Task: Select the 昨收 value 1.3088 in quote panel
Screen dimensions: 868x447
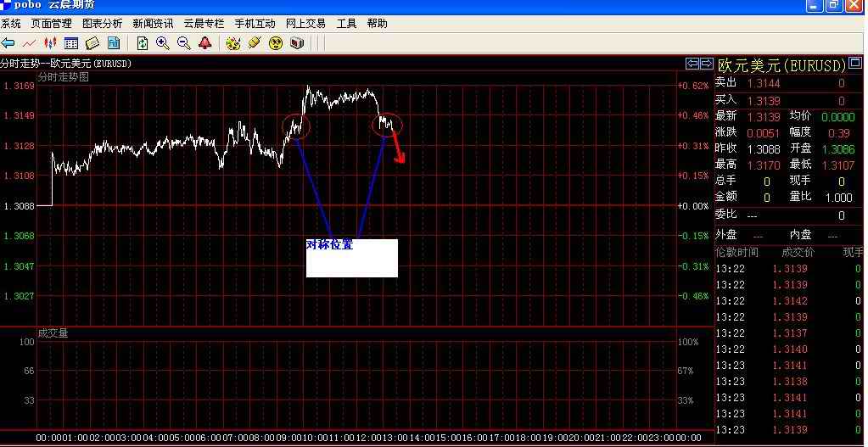Action: tap(764, 149)
